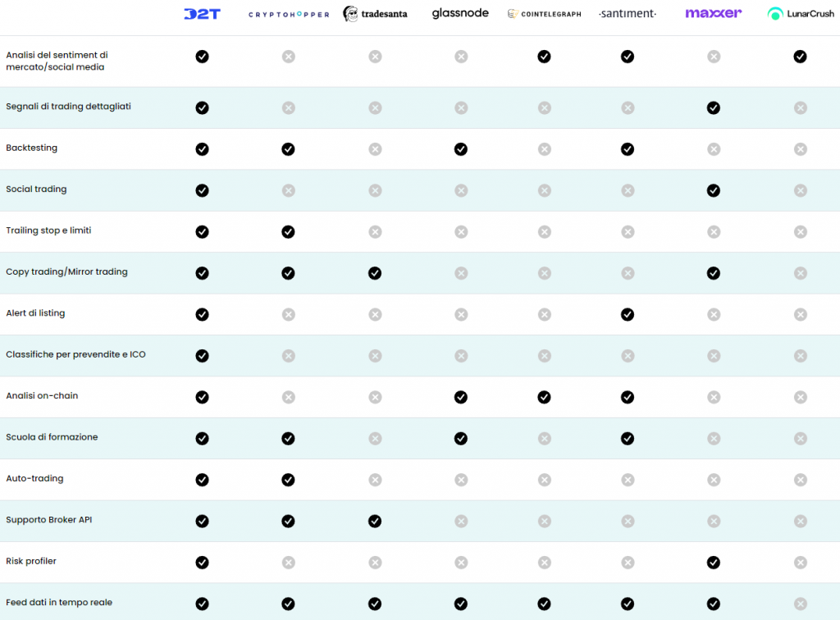The width and height of the screenshot is (840, 620).
Task: Click Cryptohopper checkmark in Trailing stop e limiti row
Action: pyautogui.click(x=288, y=232)
